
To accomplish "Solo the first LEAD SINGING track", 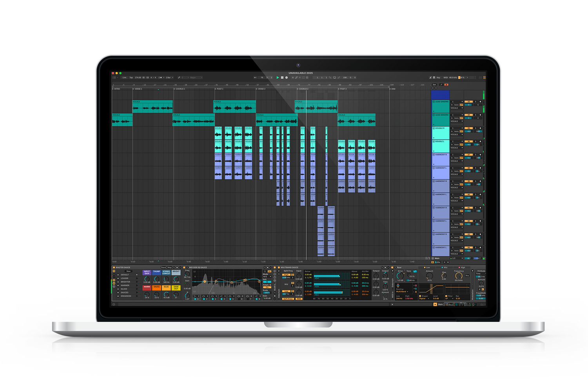I will pos(476,102).
